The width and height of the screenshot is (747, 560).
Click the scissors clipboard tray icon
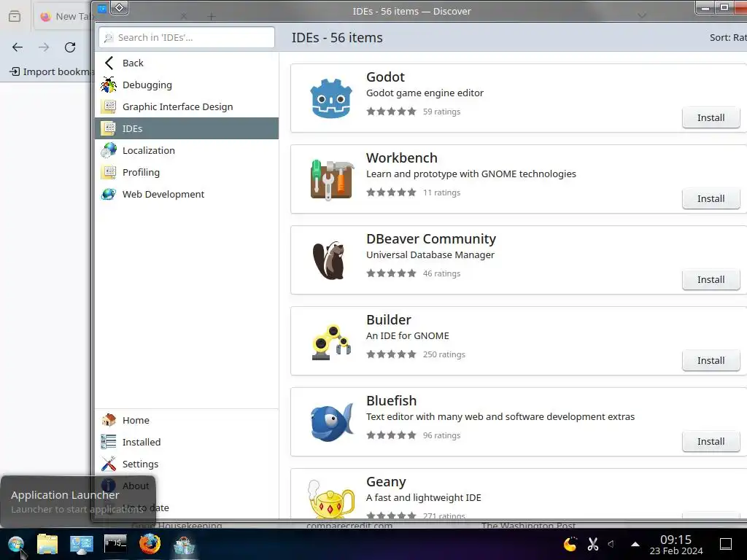pyautogui.click(x=592, y=544)
